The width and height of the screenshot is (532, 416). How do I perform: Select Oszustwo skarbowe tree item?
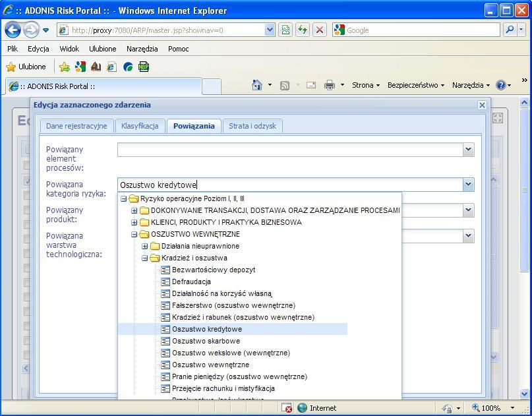click(x=206, y=341)
